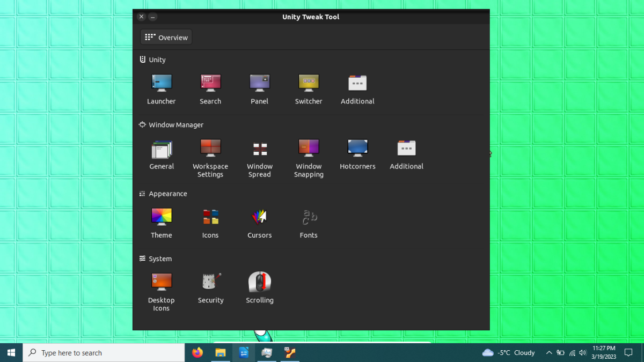Open the Switcher settings
The width and height of the screenshot is (644, 362).
pyautogui.click(x=309, y=89)
